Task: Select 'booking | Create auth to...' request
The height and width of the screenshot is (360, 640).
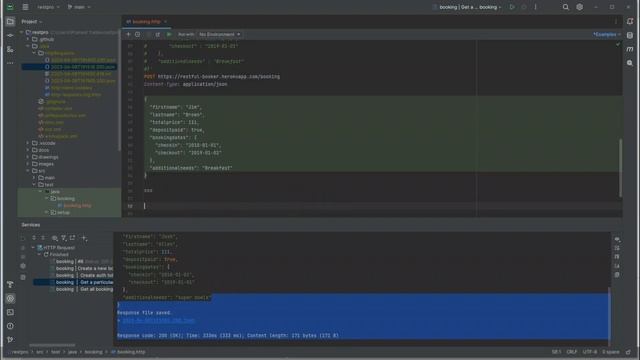Action: pos(84,276)
